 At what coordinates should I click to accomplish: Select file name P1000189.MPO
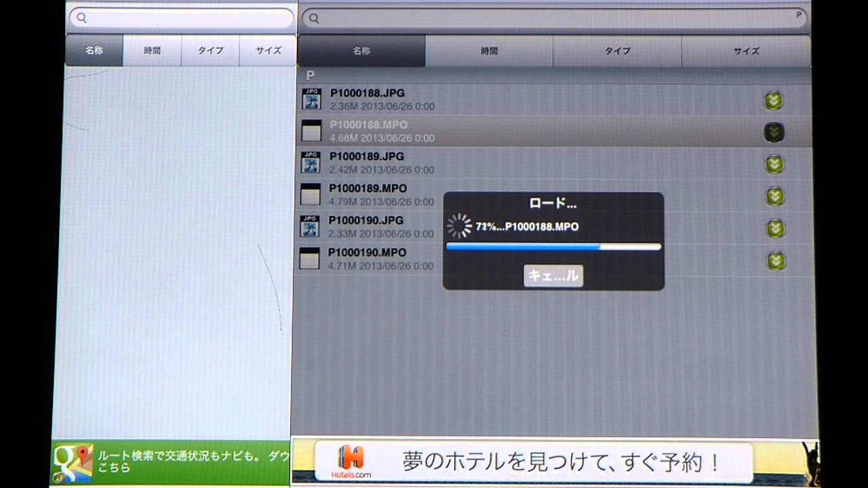pos(368,188)
